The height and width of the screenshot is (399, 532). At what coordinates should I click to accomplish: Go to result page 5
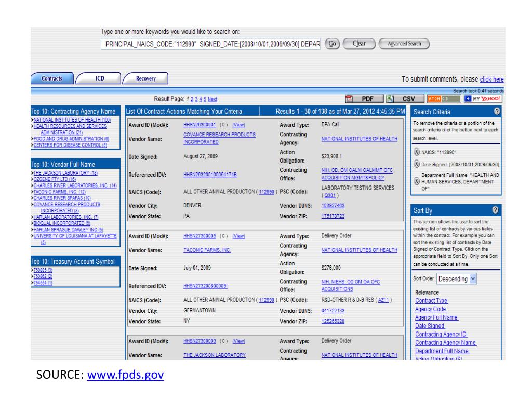(205, 99)
